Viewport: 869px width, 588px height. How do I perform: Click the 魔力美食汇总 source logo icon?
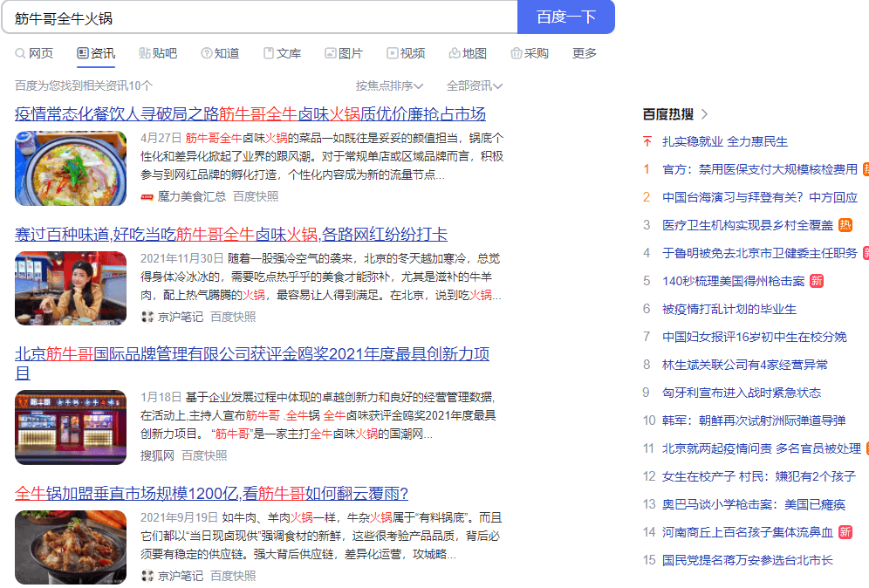click(147, 197)
